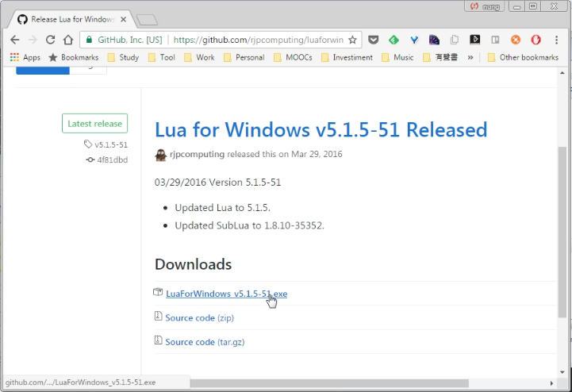Bookmark this page with the star icon
The width and height of the screenshot is (572, 392).
[352, 40]
